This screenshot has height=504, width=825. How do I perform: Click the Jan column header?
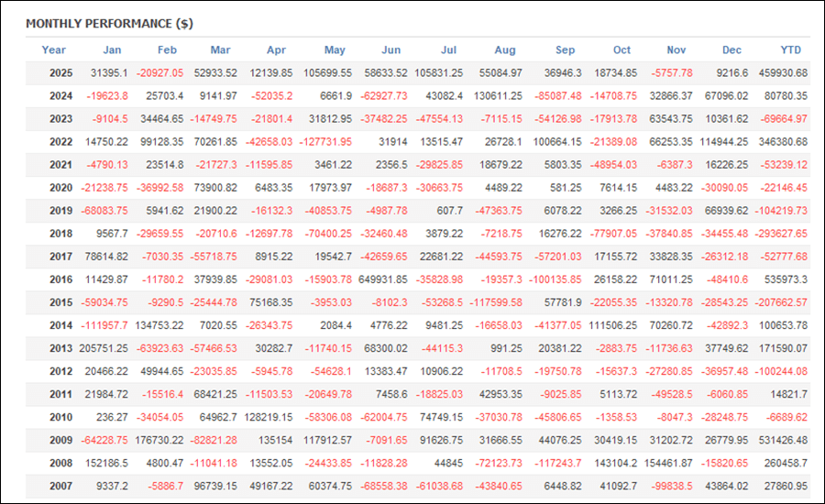pyautogui.click(x=112, y=50)
